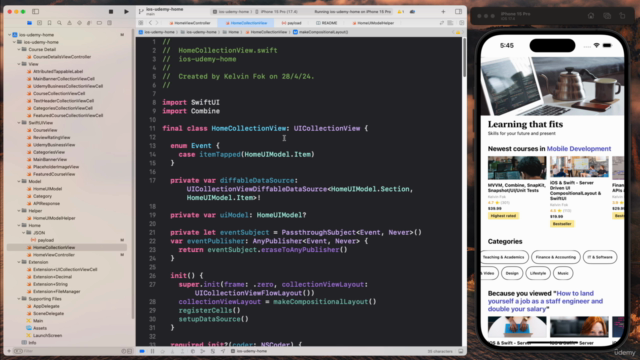Tap MVVM, Combine, SnapKit course thumbnail
The width and height of the screenshot is (640, 360).
click(x=517, y=167)
